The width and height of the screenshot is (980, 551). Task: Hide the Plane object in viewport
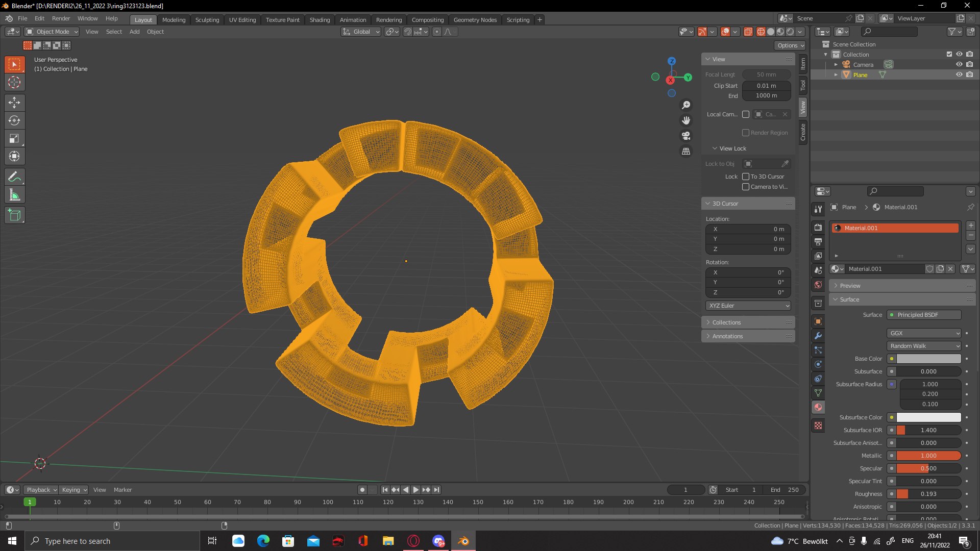click(x=959, y=74)
